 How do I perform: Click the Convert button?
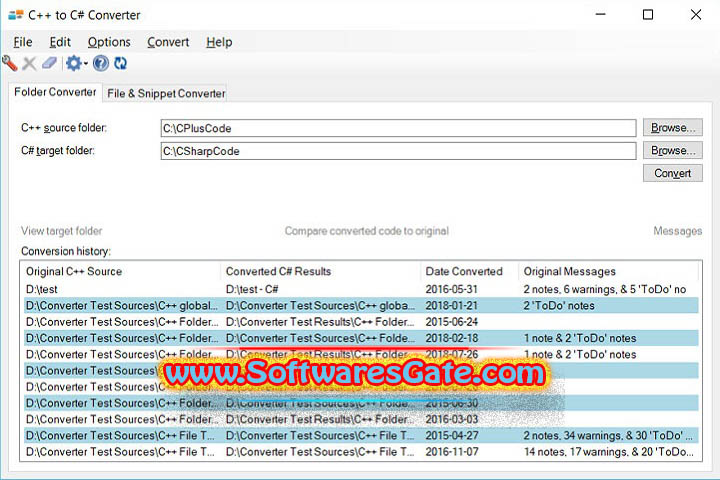[673, 173]
